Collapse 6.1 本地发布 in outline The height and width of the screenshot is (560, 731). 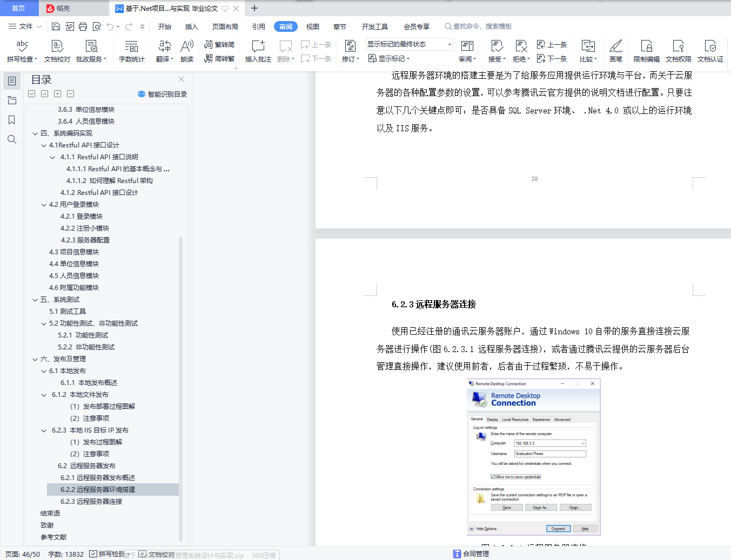[44, 371]
